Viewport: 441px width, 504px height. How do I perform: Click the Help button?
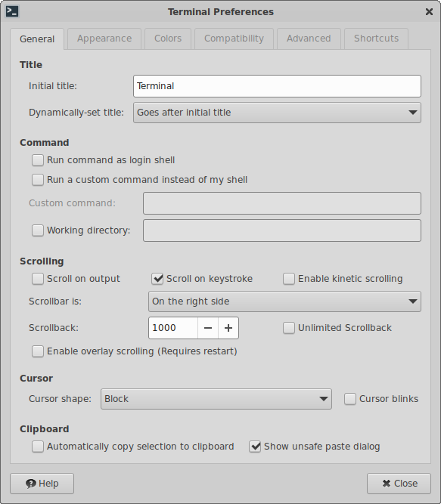[42, 484]
